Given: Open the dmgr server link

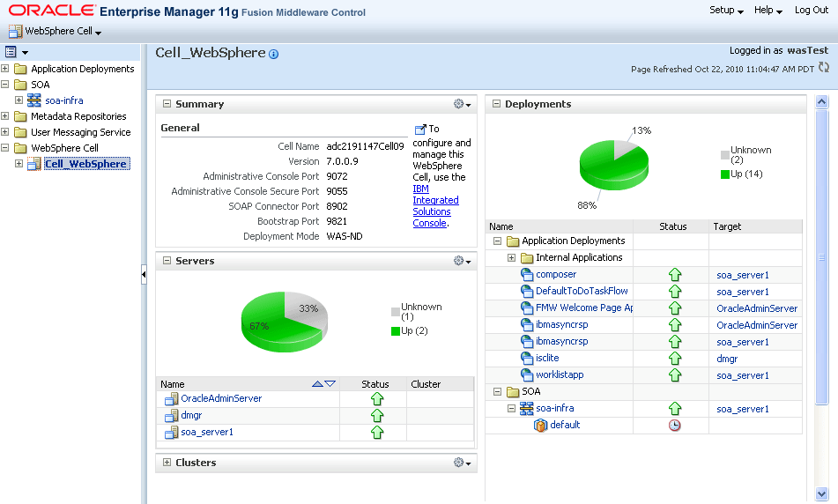Looking at the screenshot, I should (191, 415).
